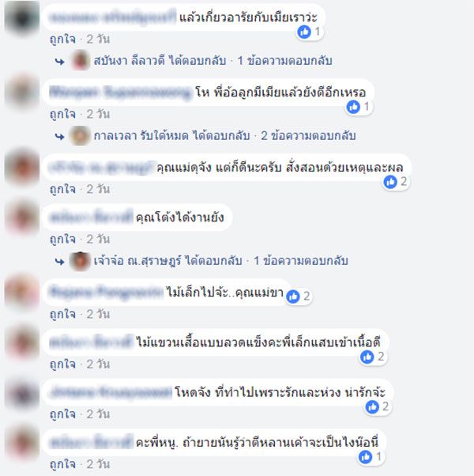The width and height of the screenshot is (474, 476).
Task: Like the "คุณแม่ดุจัง" comment via ถูกใจ
Action: tap(62, 189)
